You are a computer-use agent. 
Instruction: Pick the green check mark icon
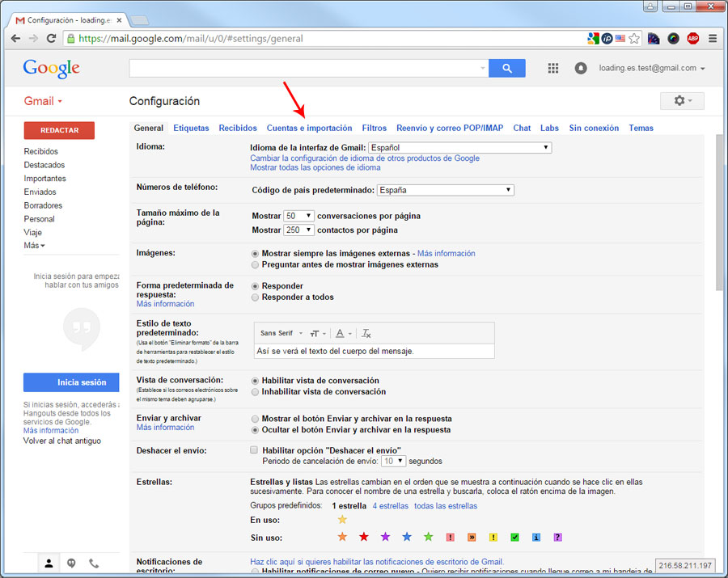(x=514, y=538)
